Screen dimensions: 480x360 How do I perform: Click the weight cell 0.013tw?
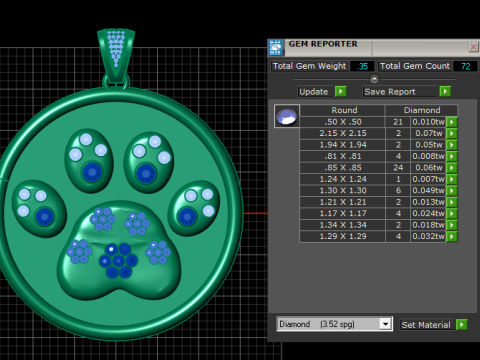(429, 202)
